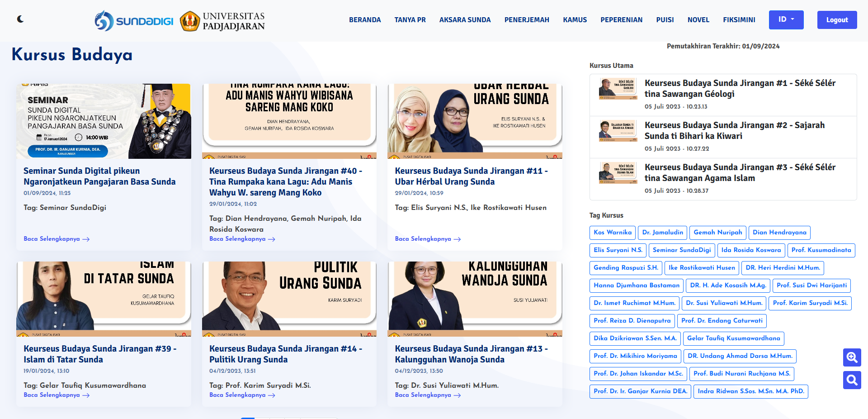Select the Prof. Susi Dwi Harijanti tag
The height and width of the screenshot is (419, 868).
[x=812, y=286]
